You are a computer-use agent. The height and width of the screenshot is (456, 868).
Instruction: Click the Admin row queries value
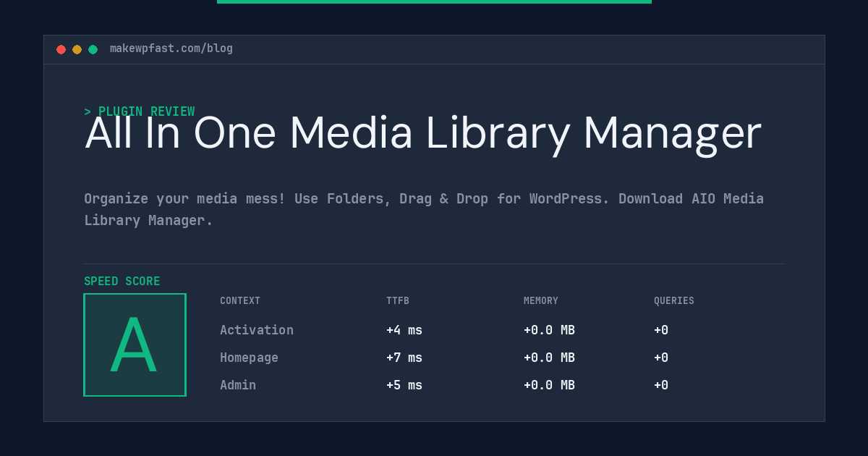[x=661, y=385]
